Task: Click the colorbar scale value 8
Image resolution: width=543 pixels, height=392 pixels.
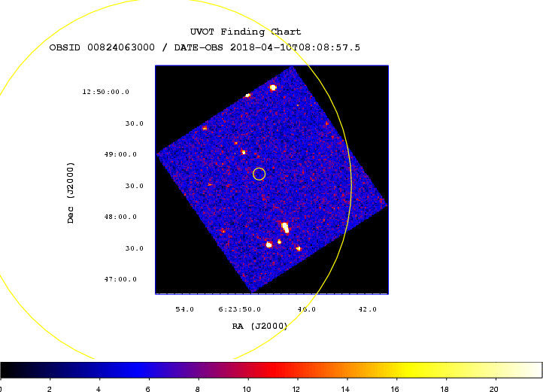Action: [x=197, y=389]
